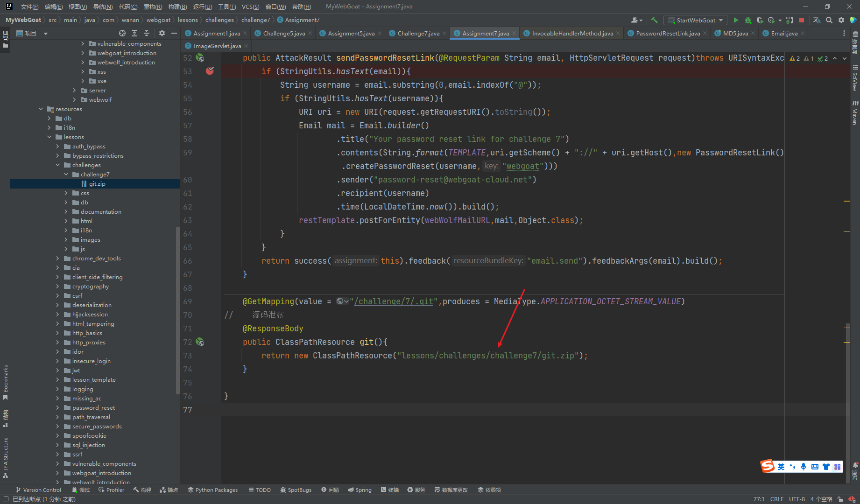The height and width of the screenshot is (504, 860).
Task: Toggle tool window quick-access status icon
Action: [6, 499]
